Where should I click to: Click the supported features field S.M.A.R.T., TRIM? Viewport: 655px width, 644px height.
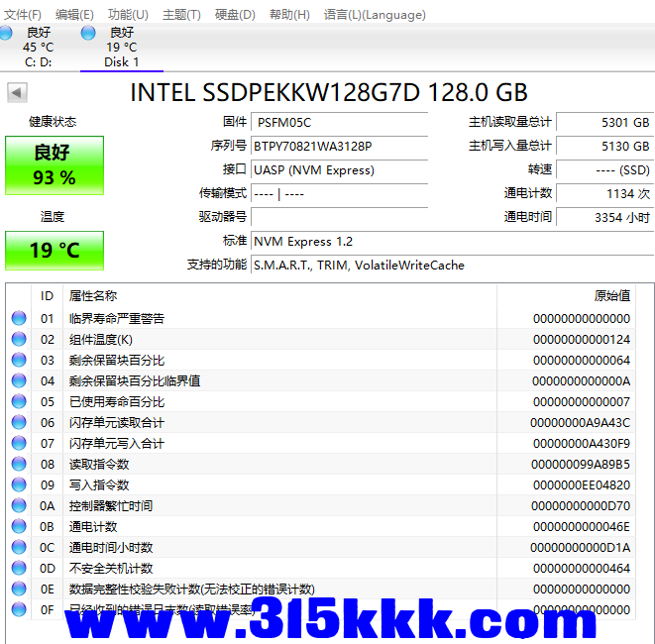(453, 266)
